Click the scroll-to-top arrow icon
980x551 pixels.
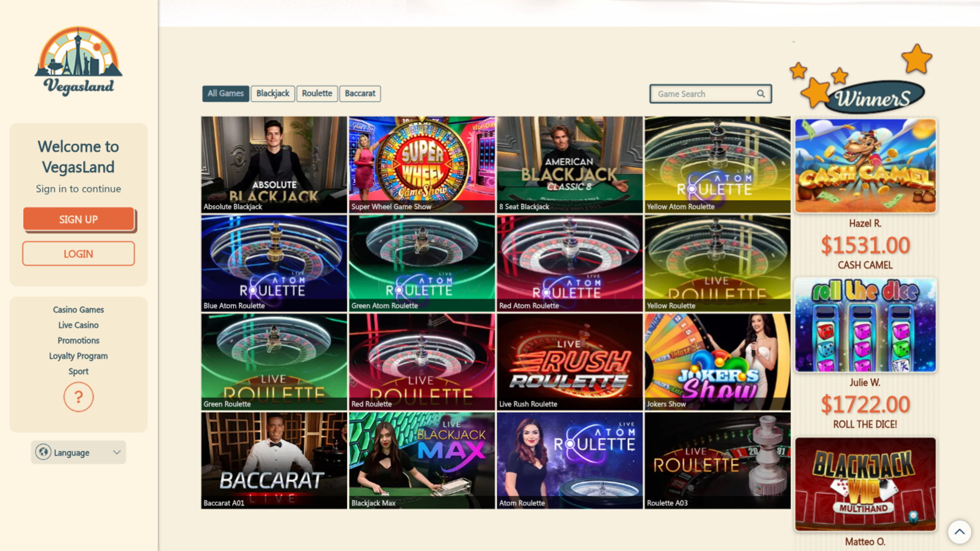[961, 532]
